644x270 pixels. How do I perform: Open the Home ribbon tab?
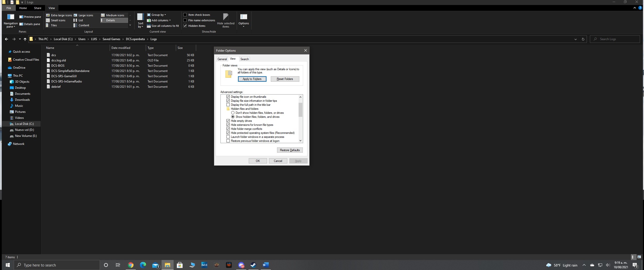(x=23, y=8)
